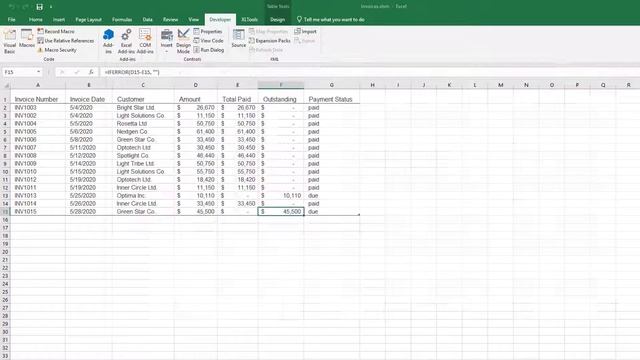Click the Name Box showing F15

pos(19,72)
